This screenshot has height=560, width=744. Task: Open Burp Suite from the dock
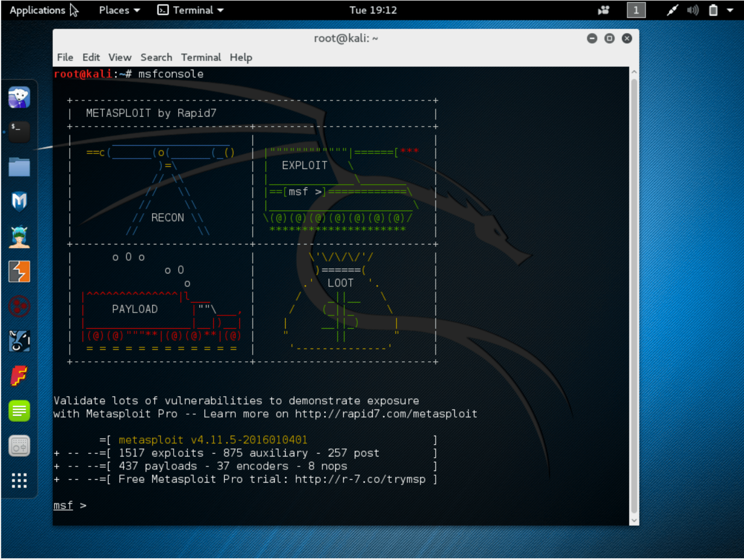pyautogui.click(x=19, y=272)
